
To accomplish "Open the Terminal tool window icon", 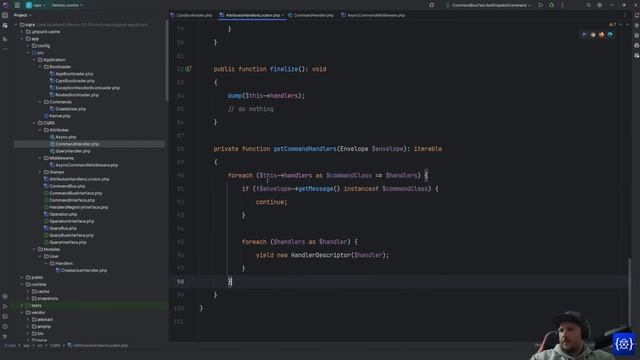I will 5,316.
